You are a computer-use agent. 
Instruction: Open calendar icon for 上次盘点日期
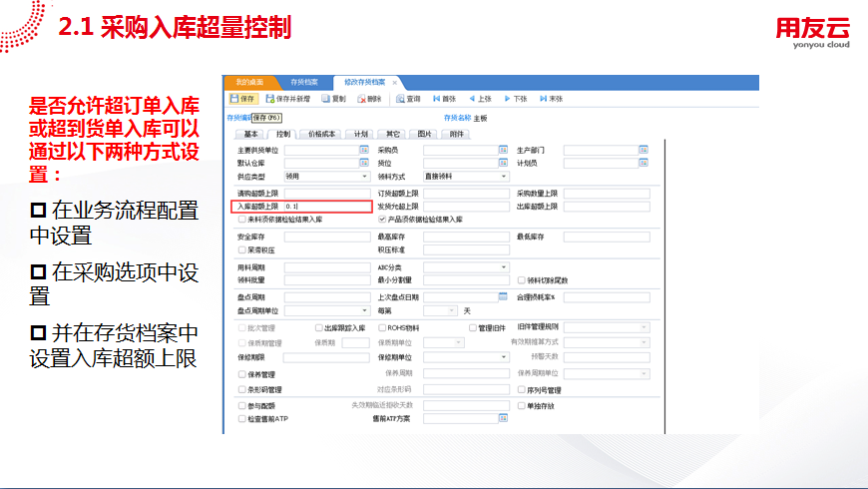pos(503,296)
